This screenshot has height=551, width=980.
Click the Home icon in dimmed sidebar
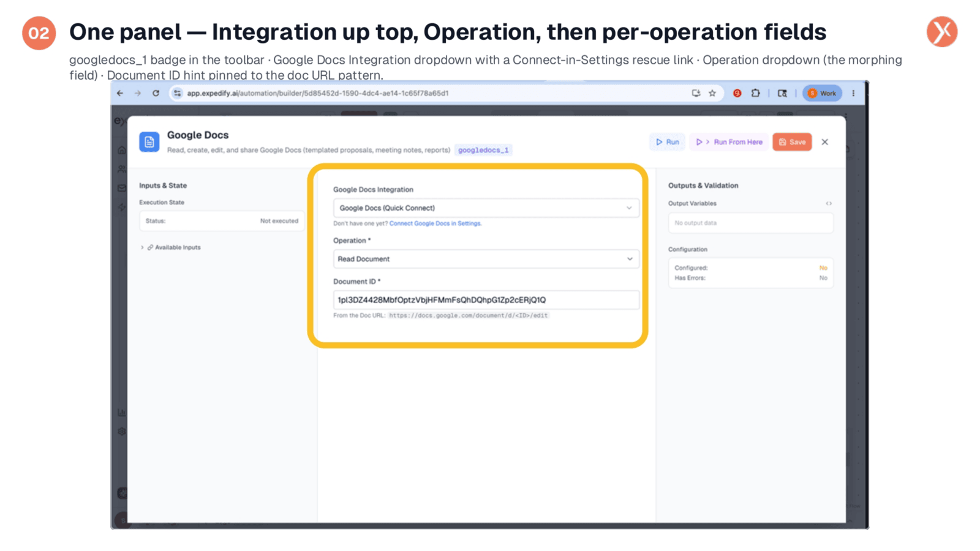[121, 150]
